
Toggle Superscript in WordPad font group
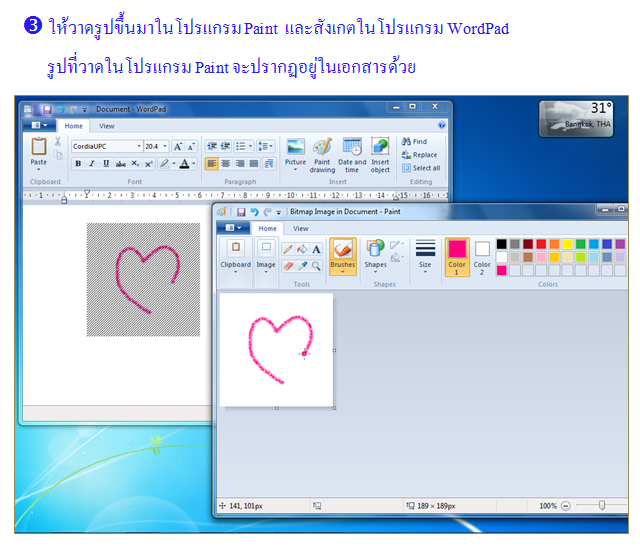click(x=149, y=164)
